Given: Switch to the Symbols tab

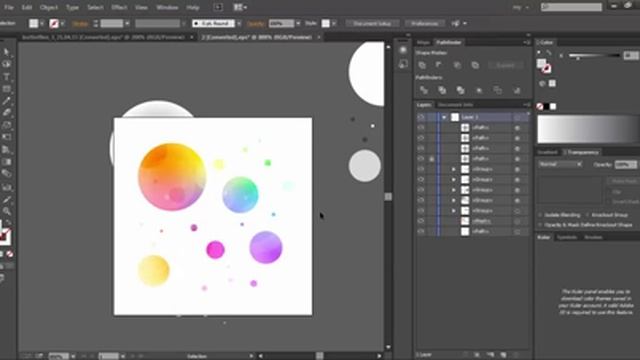Looking at the screenshot, I should tap(567, 237).
